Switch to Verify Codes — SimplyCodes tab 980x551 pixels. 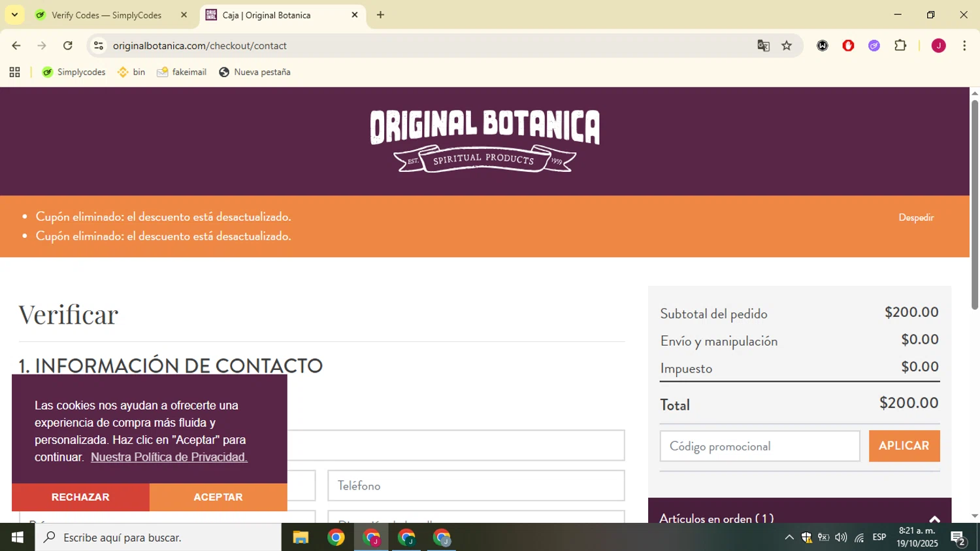[x=106, y=15]
